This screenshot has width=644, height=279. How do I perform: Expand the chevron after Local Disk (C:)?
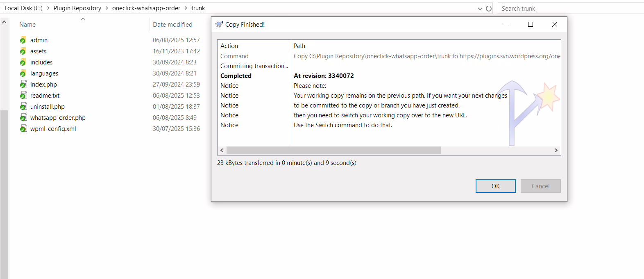pyautogui.click(x=48, y=8)
